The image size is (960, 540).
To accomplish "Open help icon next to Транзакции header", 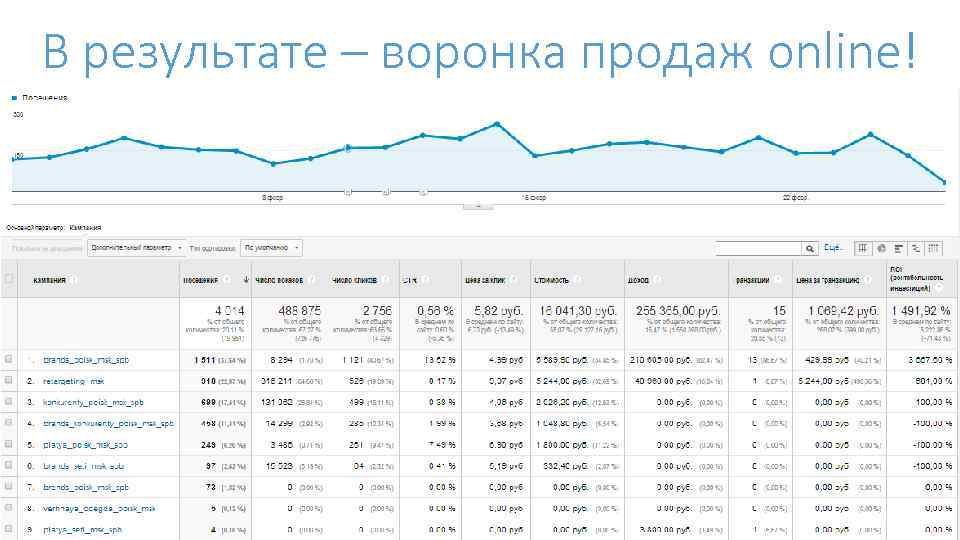I will point(778,280).
